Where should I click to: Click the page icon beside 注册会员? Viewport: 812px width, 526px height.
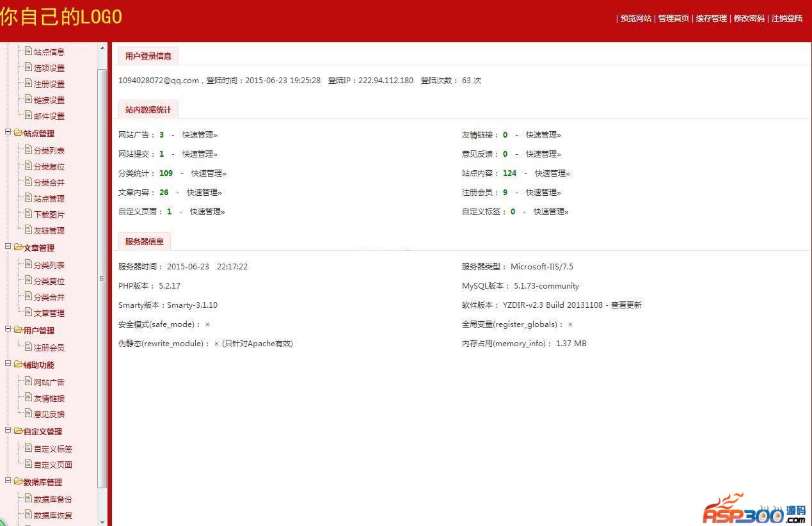(x=28, y=347)
